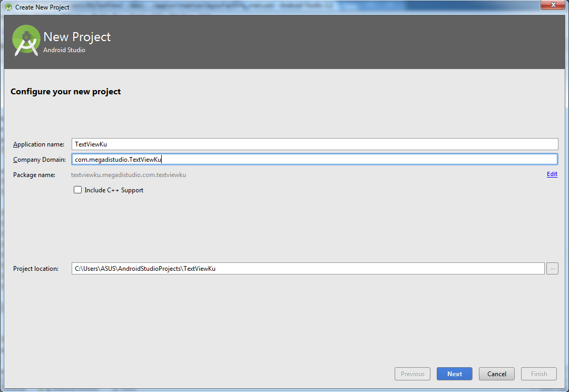569x392 pixels.
Task: Close the Create New Project dialog
Action: click(553, 5)
